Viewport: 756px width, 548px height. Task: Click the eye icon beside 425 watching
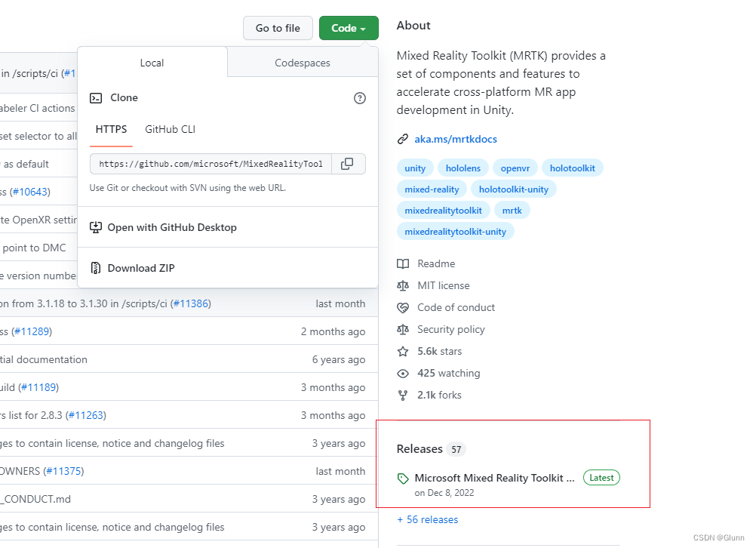[x=403, y=374]
